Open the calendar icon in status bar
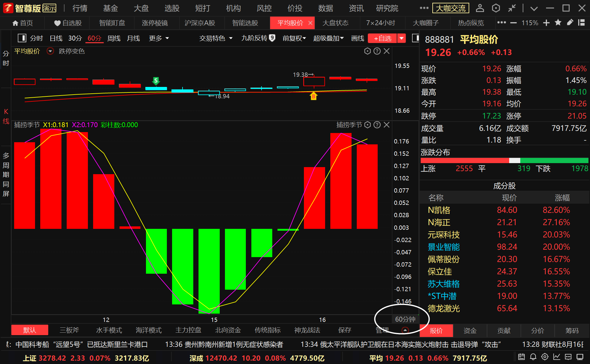This screenshot has width=590, height=364. pyautogui.click(x=521, y=357)
